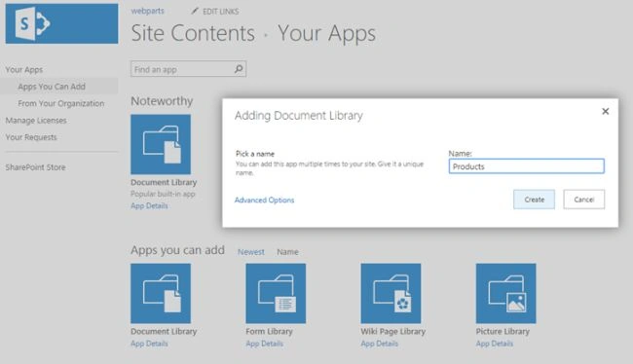Select the Picture Library tile
The width and height of the screenshot is (633, 364).
point(505,293)
